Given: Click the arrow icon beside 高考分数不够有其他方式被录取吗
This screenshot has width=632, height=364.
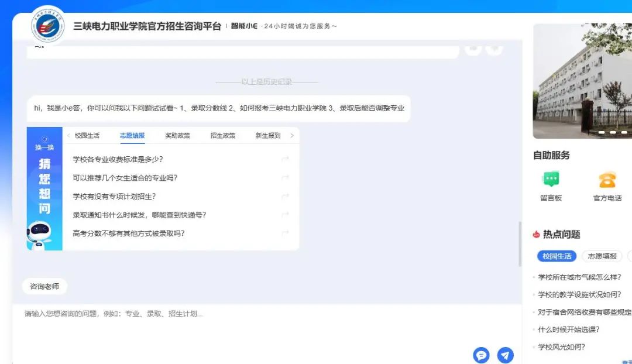Looking at the screenshot, I should (285, 233).
